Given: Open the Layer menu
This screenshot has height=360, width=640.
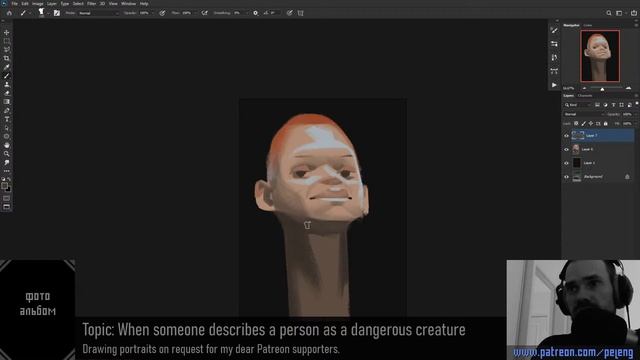Looking at the screenshot, I should coord(52,4).
